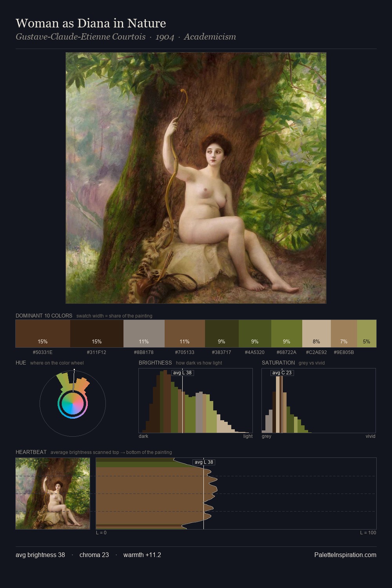Click the #4A5320 green swatch
Screen dimensions: 392x588
point(255,334)
